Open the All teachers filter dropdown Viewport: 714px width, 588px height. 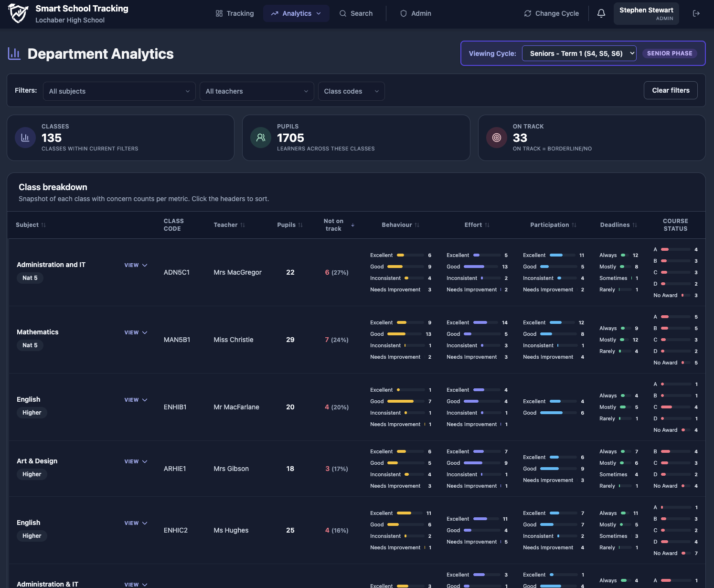[256, 91]
